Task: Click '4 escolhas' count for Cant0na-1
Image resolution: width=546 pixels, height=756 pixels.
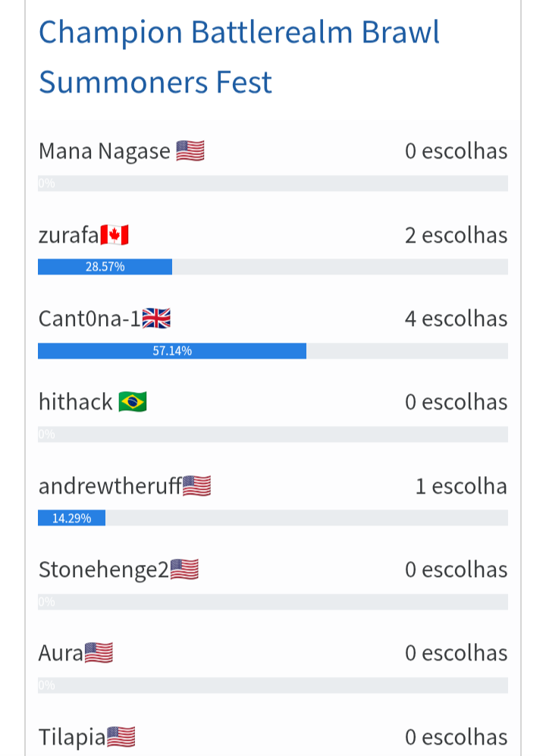Action: click(457, 318)
